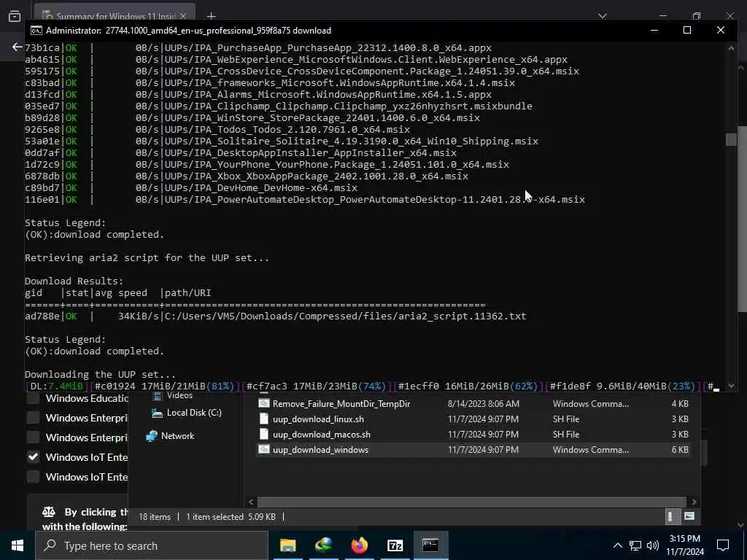The height and width of the screenshot is (560, 747).
Task: Click the uup_download_linux.sh file icon
Action: 264,419
